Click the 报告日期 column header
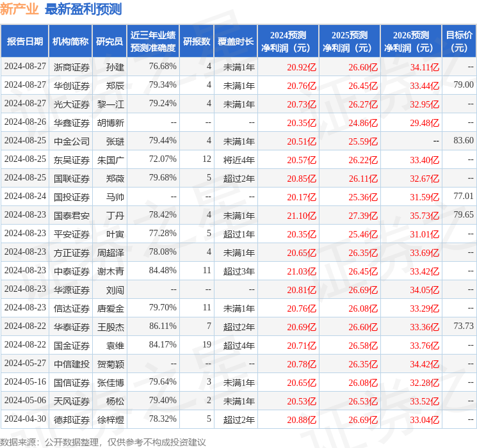The height and width of the screenshot is (448, 477). coord(24,41)
